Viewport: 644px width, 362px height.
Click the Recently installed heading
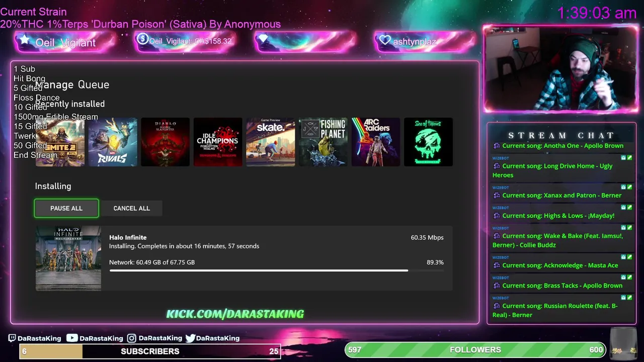pyautogui.click(x=70, y=104)
